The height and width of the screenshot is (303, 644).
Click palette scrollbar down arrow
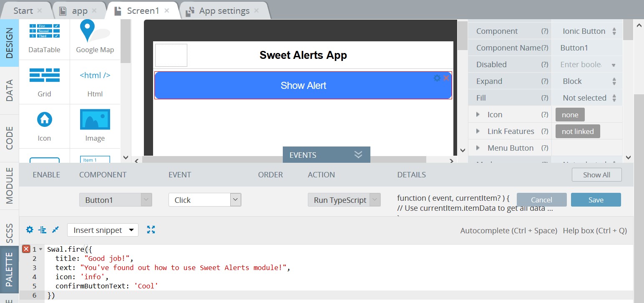[x=126, y=158]
